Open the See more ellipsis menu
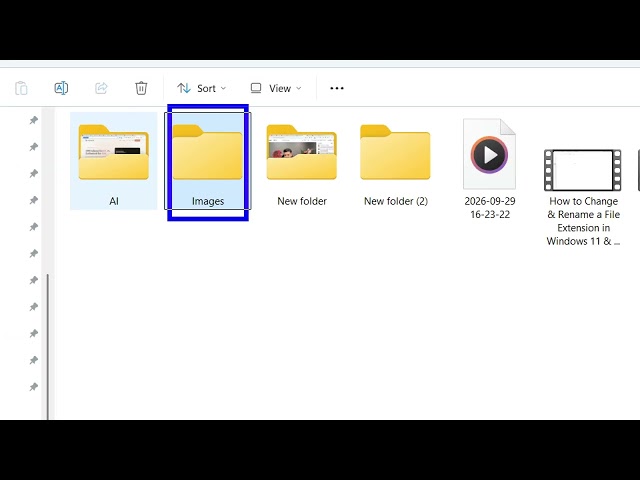The image size is (640, 480). pyautogui.click(x=337, y=88)
